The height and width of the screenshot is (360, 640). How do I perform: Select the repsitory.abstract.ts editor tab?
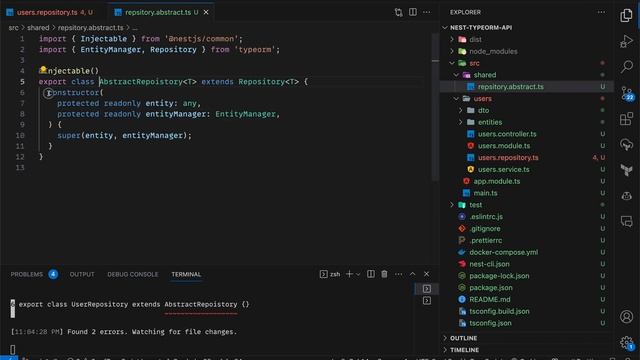pos(162,12)
